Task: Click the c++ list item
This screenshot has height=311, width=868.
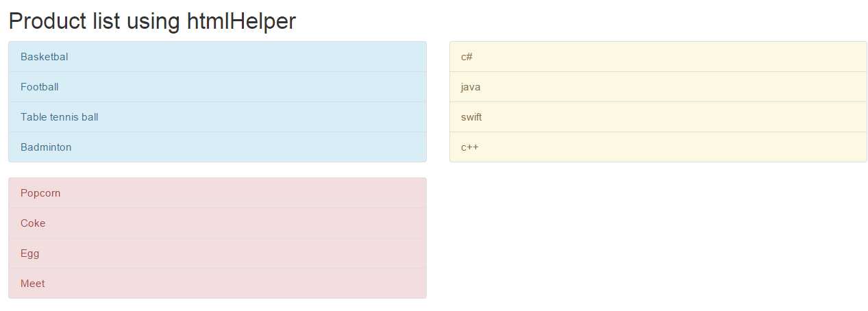Action: point(469,147)
